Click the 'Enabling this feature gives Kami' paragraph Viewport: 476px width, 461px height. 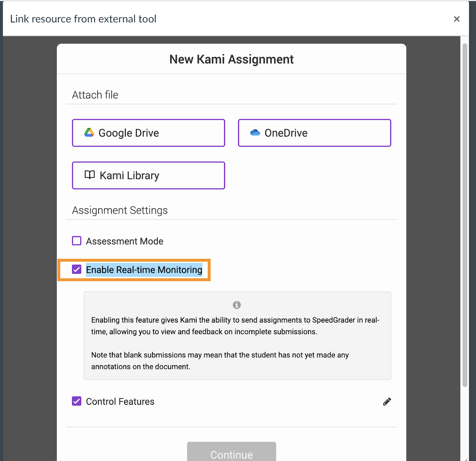pos(235,326)
